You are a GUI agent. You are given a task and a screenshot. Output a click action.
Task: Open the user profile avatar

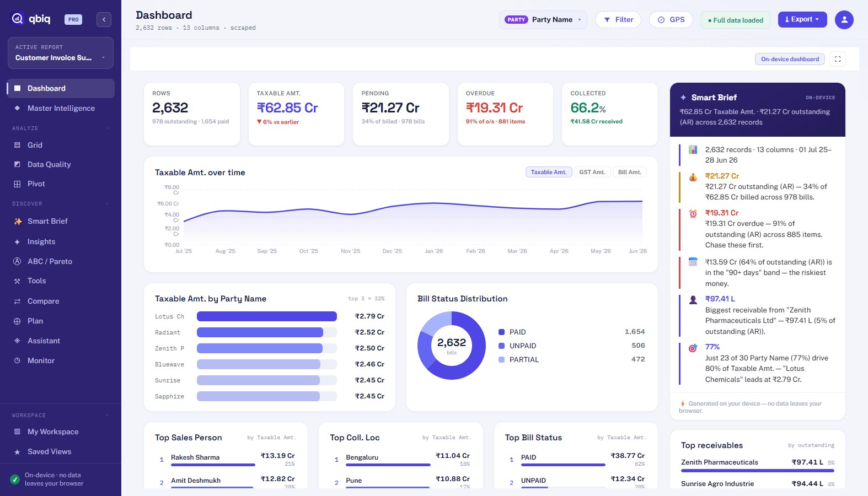coord(844,19)
